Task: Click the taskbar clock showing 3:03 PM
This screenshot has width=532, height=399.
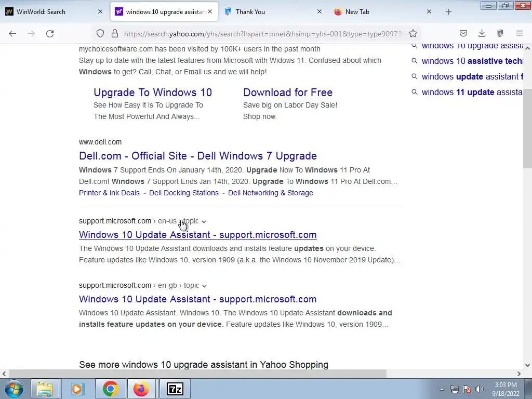Action: 506,389
